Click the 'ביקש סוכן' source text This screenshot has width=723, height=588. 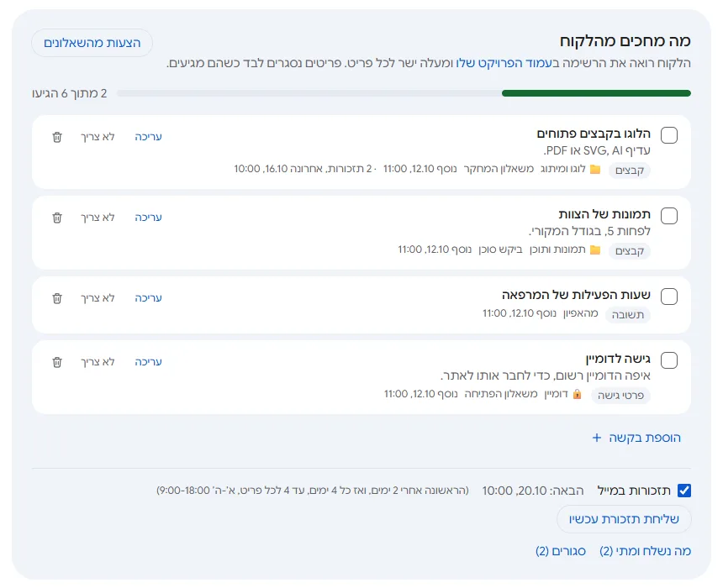[x=500, y=249]
